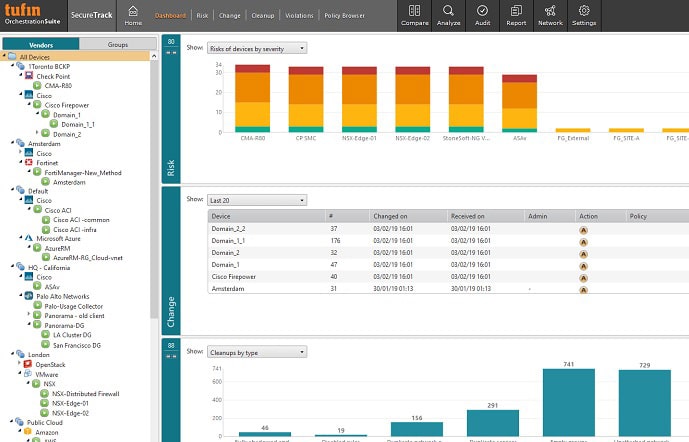Screen dimensions: 689x442
Task: Select San Francisco DG in device tree
Action: [x=77, y=345]
